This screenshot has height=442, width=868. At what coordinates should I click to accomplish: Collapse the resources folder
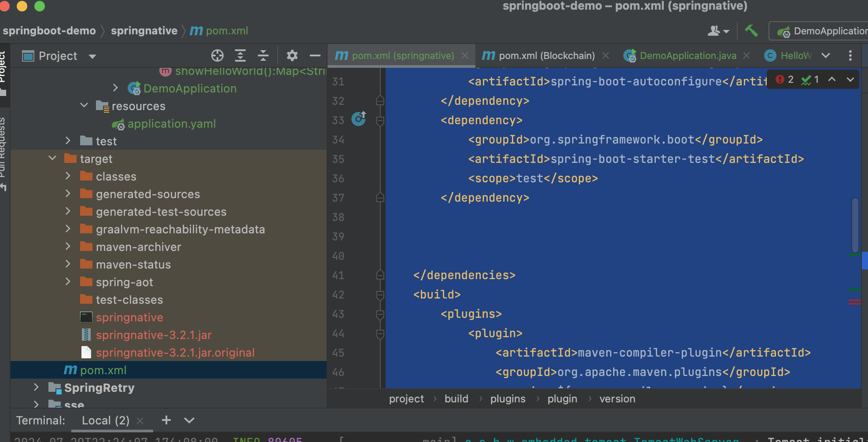[84, 105]
